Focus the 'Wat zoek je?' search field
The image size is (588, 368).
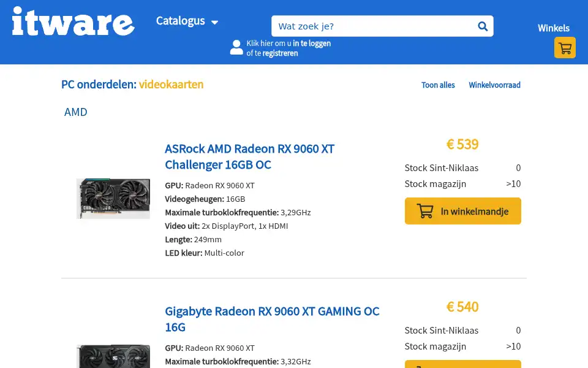click(382, 26)
